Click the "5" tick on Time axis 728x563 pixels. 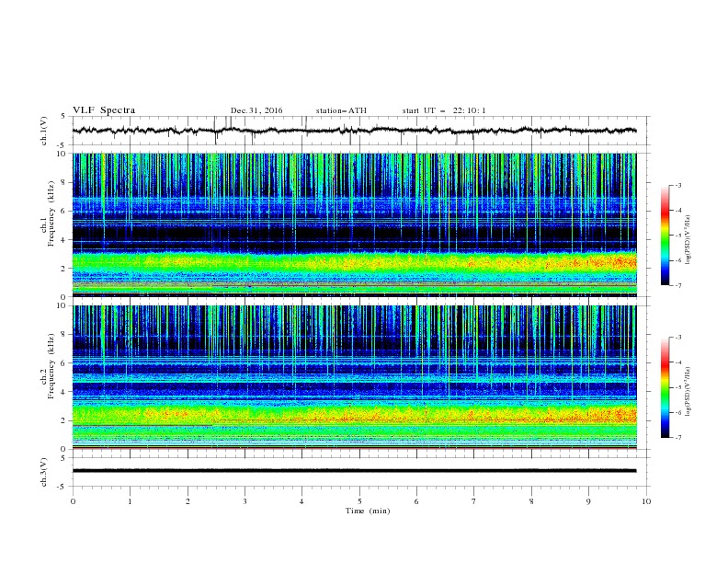(359, 501)
